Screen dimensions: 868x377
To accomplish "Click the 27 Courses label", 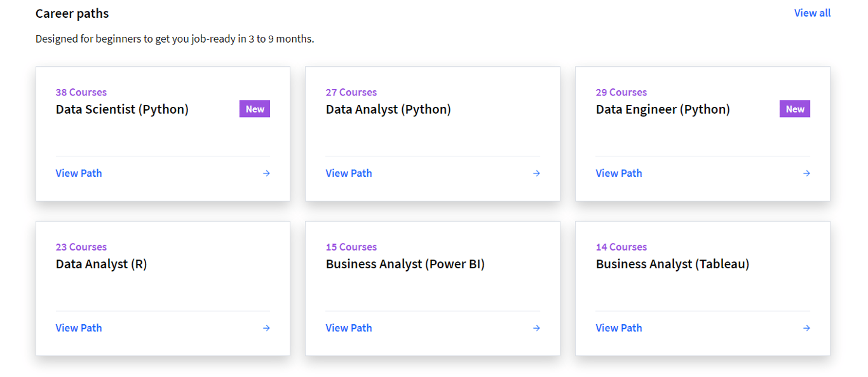I will pyautogui.click(x=351, y=92).
